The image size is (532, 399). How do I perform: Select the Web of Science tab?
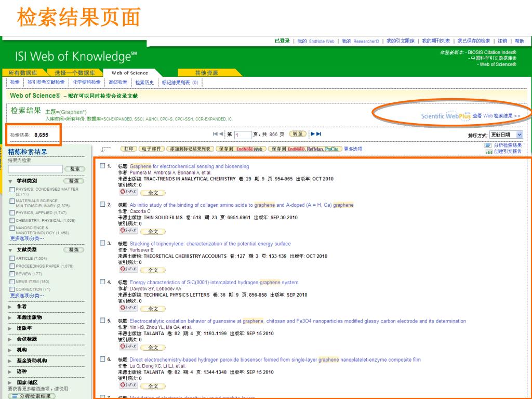point(130,73)
